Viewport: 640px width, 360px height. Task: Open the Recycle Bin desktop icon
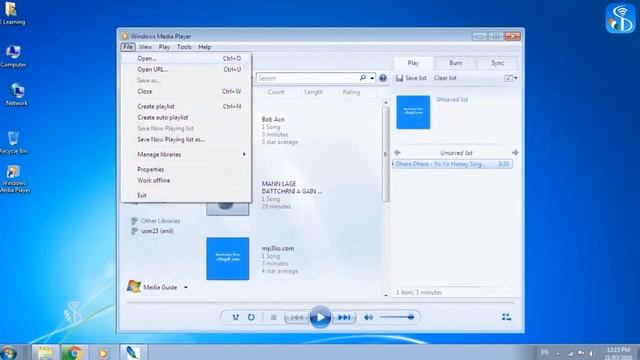click(13, 142)
